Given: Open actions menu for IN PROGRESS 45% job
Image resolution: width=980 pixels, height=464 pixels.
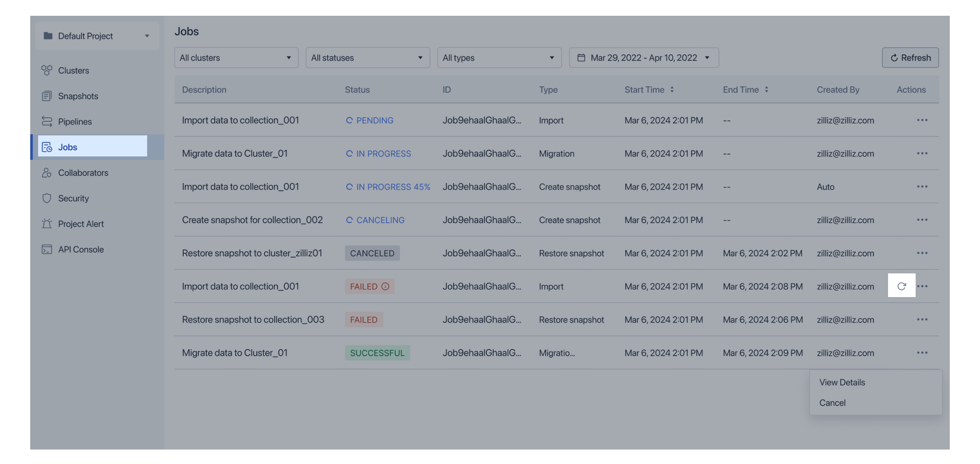Looking at the screenshot, I should 922,187.
